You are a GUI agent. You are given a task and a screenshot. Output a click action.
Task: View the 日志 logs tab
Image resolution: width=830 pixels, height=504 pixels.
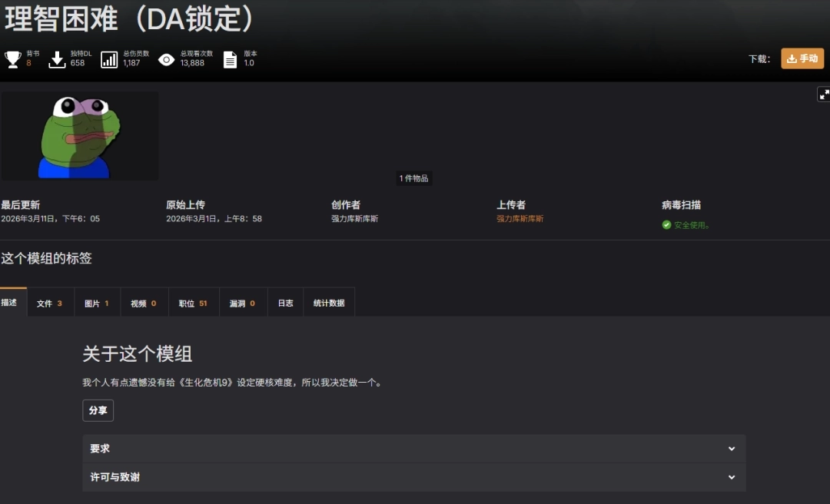(285, 303)
